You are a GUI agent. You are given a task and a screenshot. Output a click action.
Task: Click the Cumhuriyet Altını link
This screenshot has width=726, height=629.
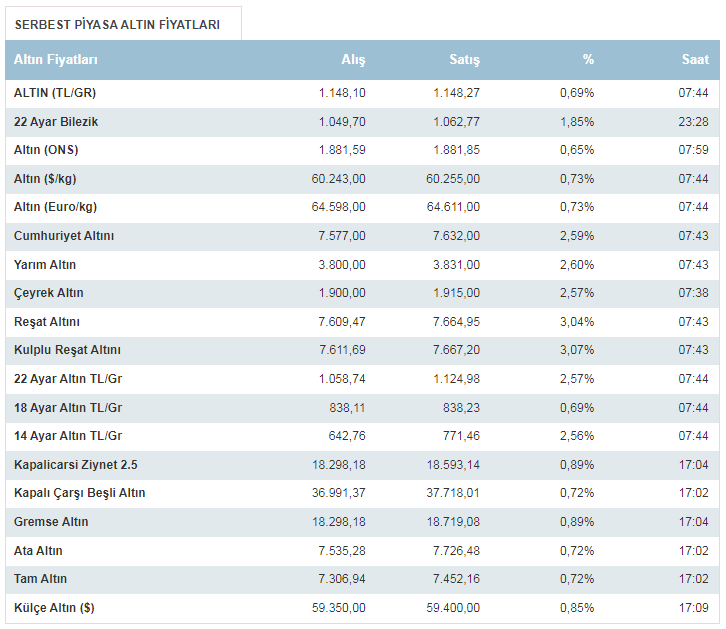click(x=64, y=236)
